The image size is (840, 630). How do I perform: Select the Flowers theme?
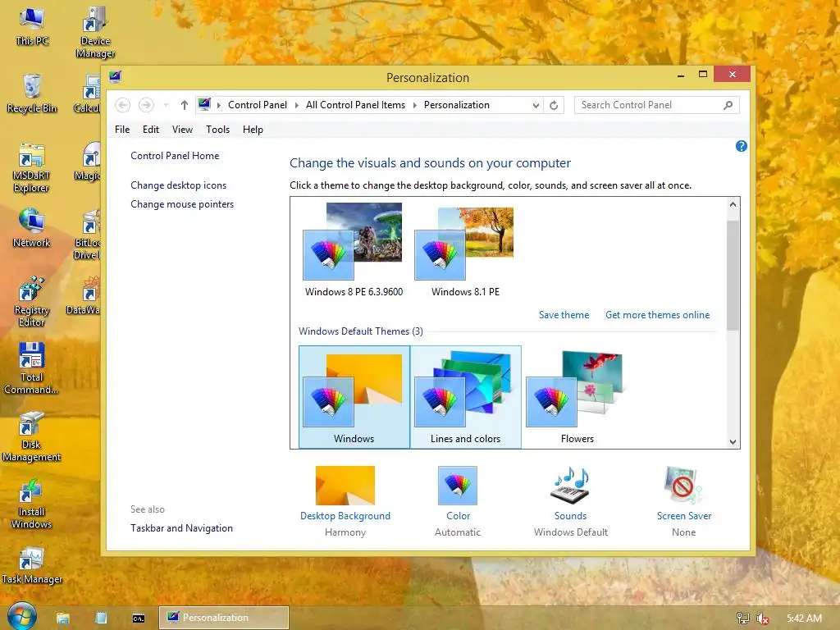click(x=577, y=397)
